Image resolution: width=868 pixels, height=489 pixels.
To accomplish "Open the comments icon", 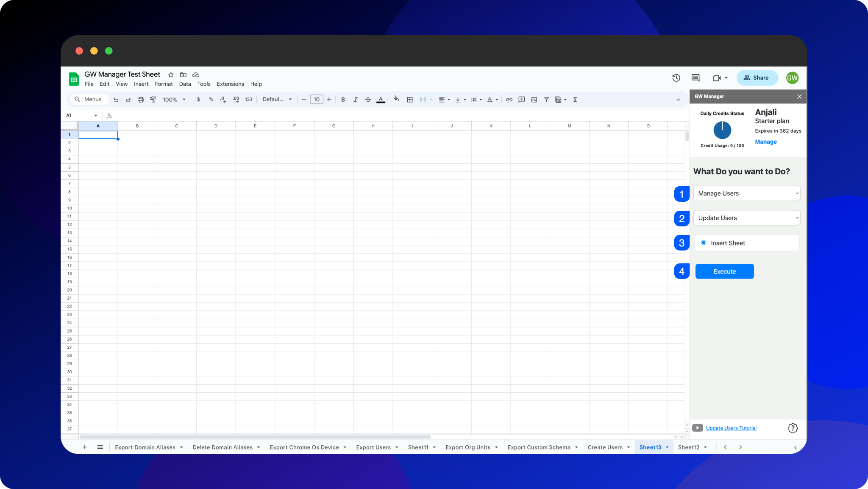I will (x=696, y=78).
